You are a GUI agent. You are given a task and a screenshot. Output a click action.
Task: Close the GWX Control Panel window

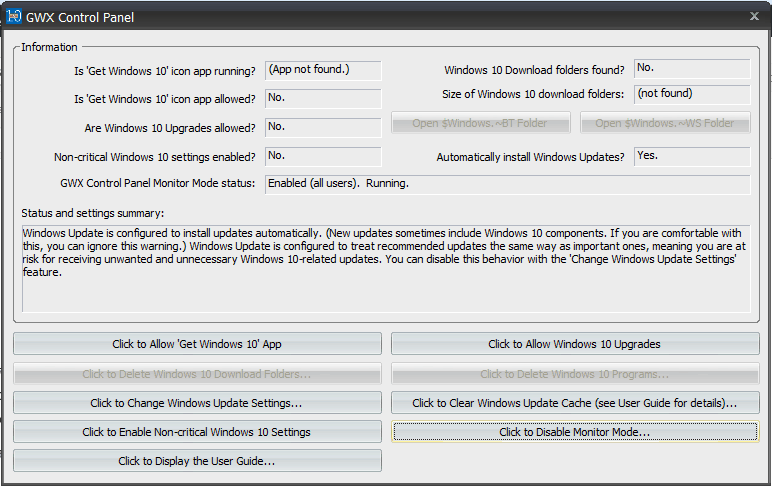pos(754,16)
